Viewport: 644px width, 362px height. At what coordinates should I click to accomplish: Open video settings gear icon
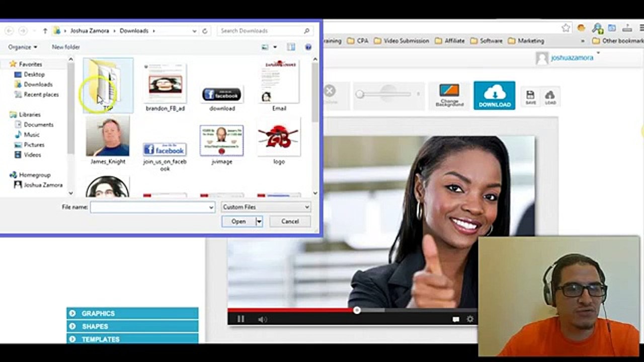[x=470, y=319]
